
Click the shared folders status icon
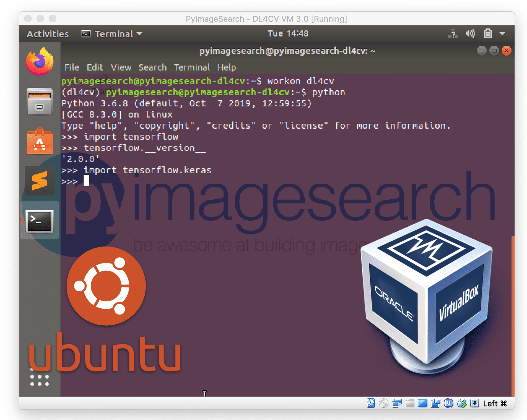click(x=409, y=404)
